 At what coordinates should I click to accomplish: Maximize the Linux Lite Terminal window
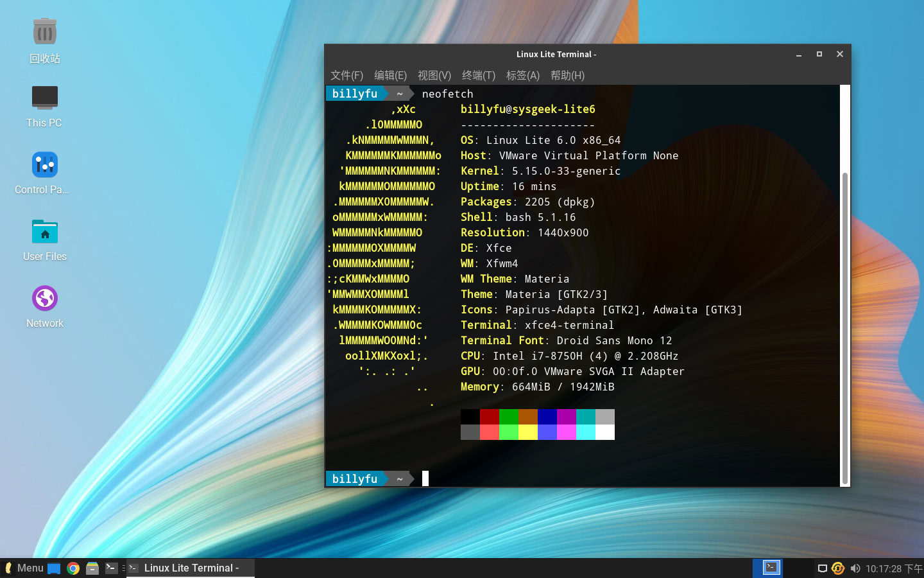819,55
